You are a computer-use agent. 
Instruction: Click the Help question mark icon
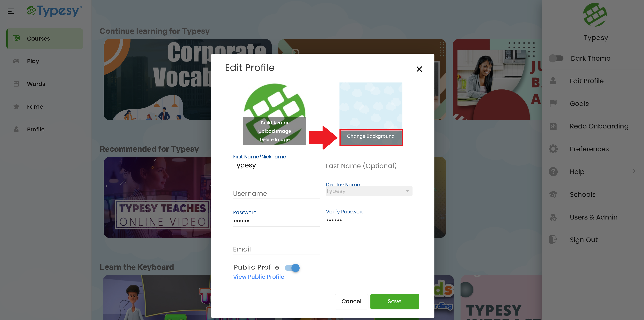click(553, 171)
